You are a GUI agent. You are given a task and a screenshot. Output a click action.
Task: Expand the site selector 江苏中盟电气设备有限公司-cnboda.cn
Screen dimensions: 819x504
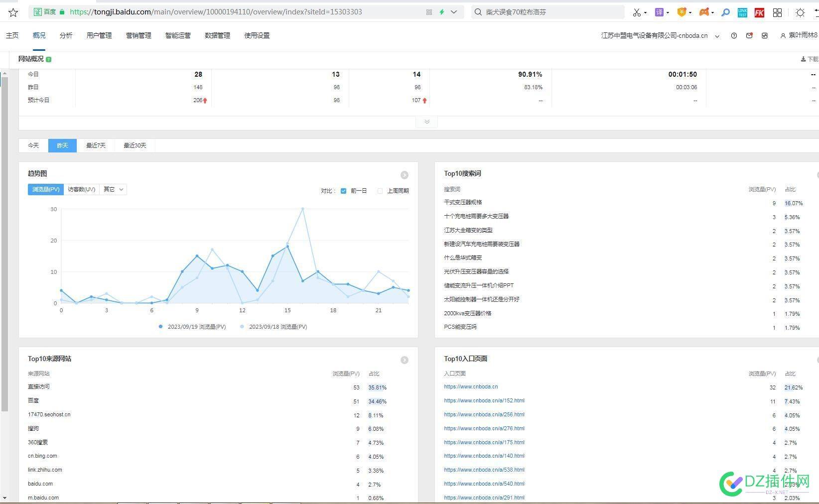660,36
